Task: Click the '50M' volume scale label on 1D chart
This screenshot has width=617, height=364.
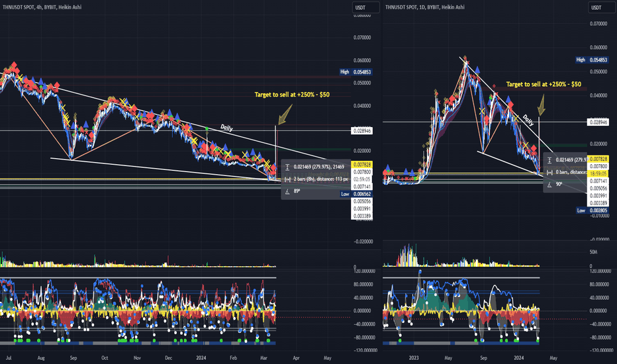Action: click(x=593, y=252)
